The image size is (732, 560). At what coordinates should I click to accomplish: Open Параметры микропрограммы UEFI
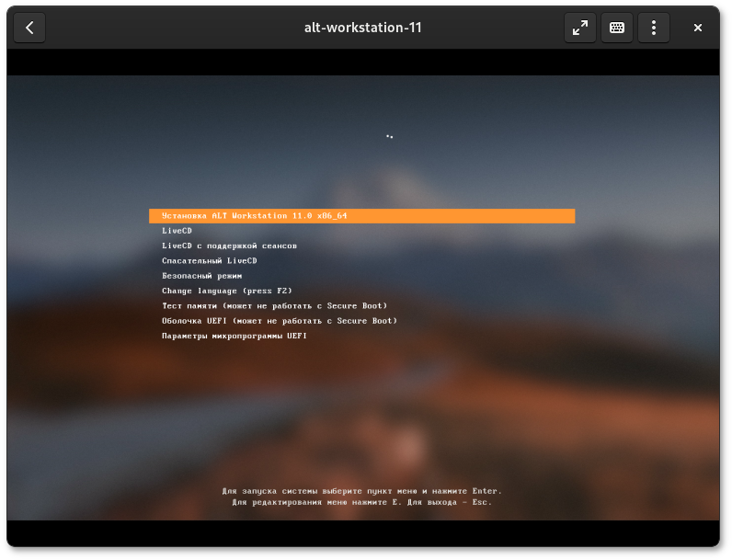tap(234, 337)
